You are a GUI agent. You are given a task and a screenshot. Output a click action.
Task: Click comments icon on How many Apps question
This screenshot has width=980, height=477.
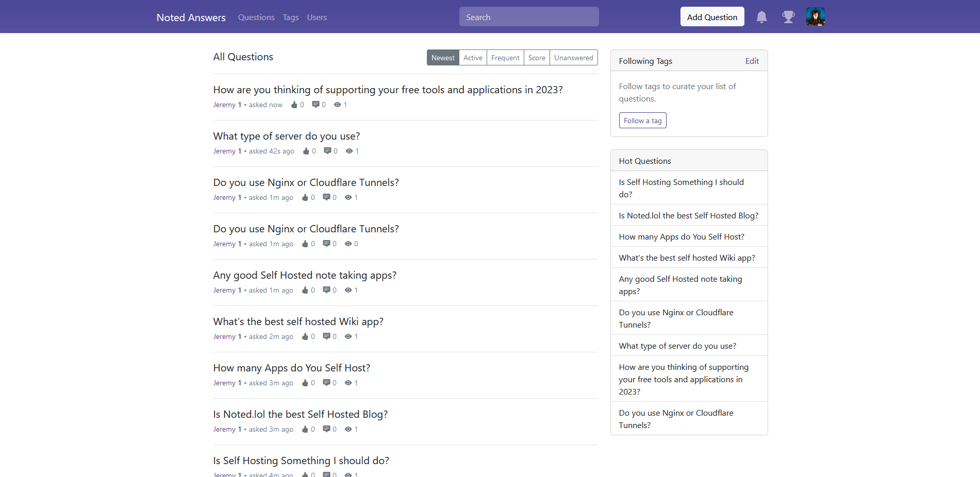(x=326, y=383)
